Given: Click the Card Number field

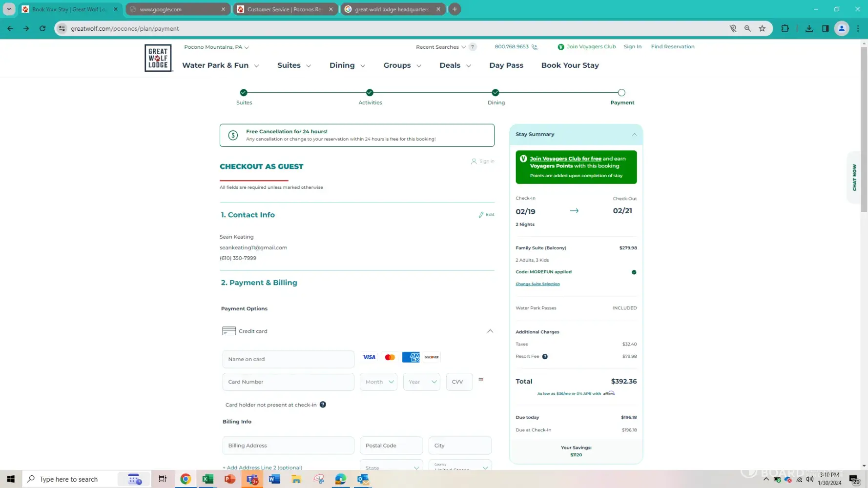Looking at the screenshot, I should point(288,382).
